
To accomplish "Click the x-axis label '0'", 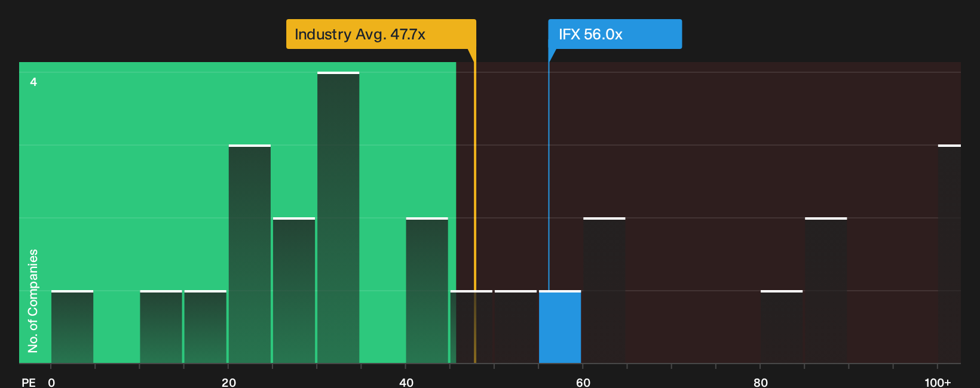I will pyautogui.click(x=51, y=383).
